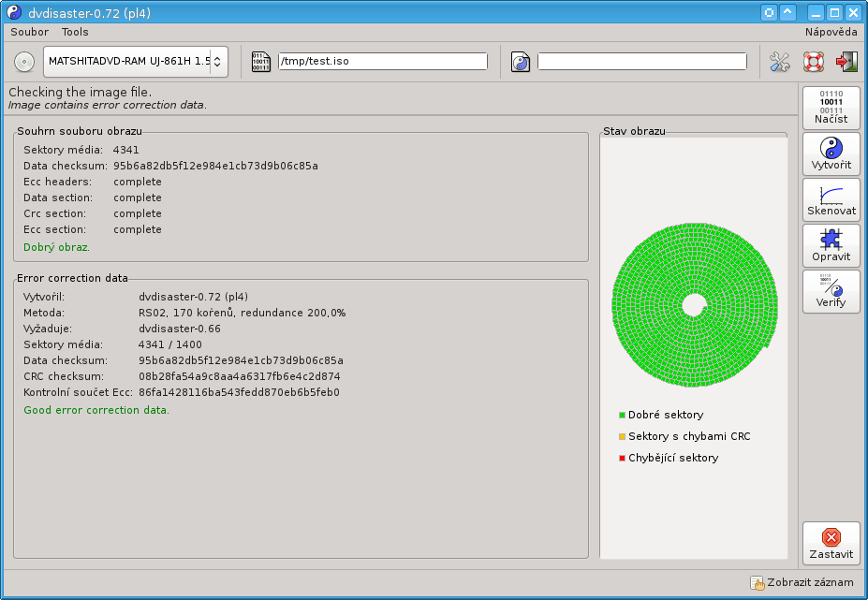Viewport: 868px width, 600px height.
Task: Run the Verify action
Action: [831, 292]
